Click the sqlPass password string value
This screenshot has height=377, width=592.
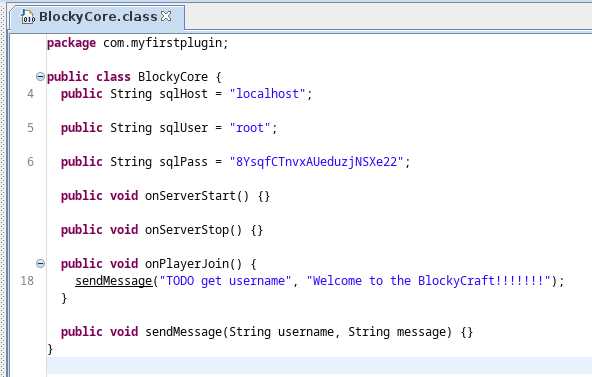click(x=316, y=162)
